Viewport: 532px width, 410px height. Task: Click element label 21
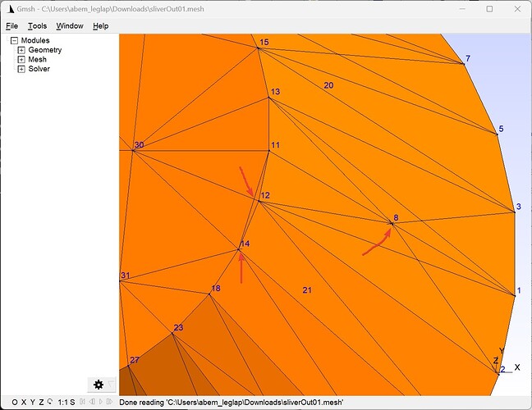coord(307,290)
